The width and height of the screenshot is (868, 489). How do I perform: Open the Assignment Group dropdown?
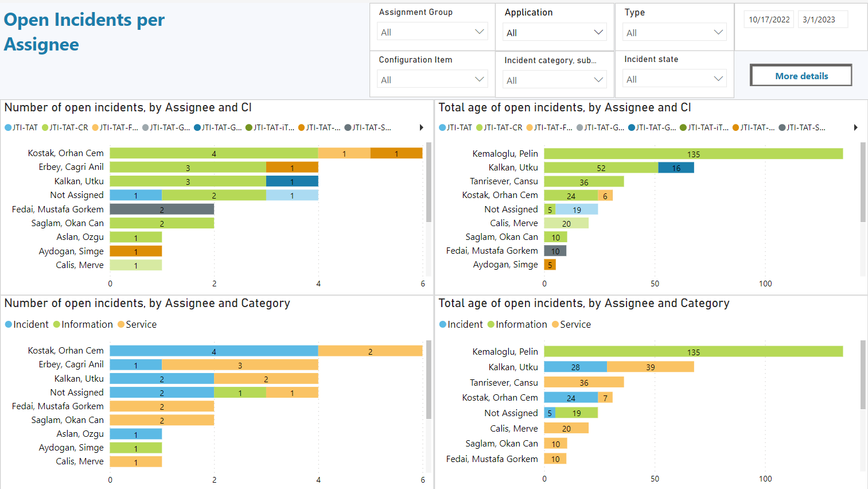[433, 32]
